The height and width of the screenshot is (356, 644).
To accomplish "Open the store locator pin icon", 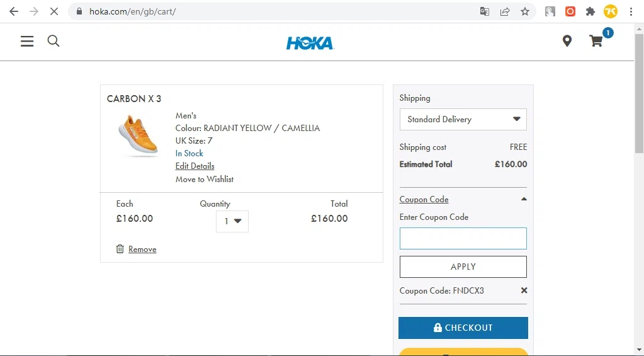I will 567,41.
